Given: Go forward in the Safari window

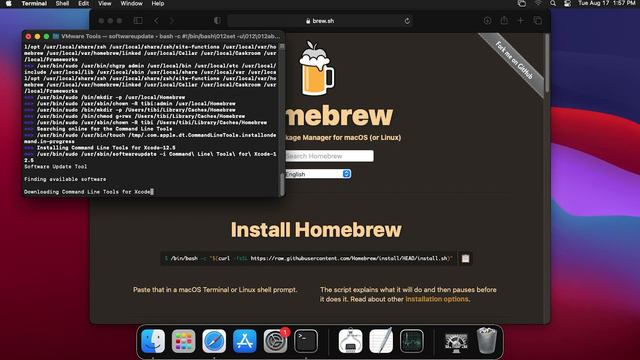Looking at the screenshot, I should [172, 20].
